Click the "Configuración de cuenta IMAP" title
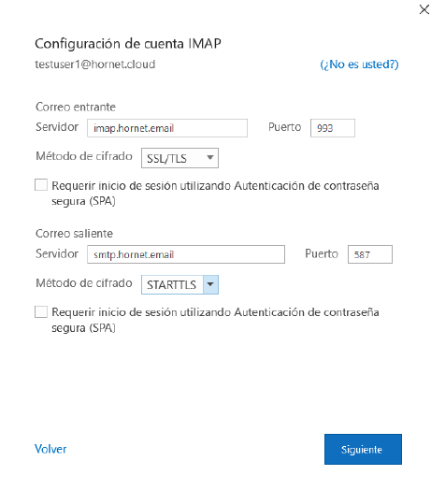The image size is (431, 504). point(128,43)
